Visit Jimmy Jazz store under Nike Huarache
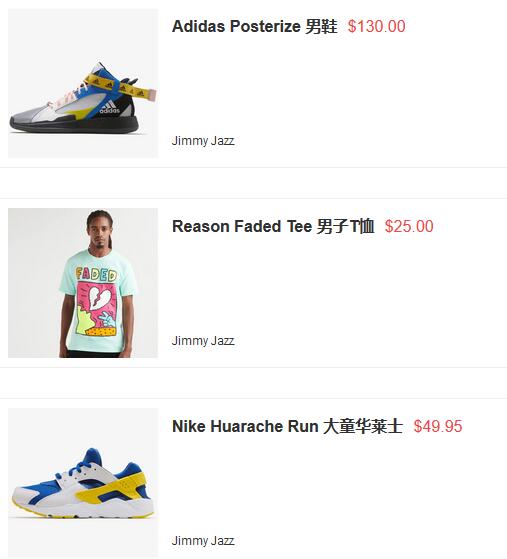 point(203,541)
